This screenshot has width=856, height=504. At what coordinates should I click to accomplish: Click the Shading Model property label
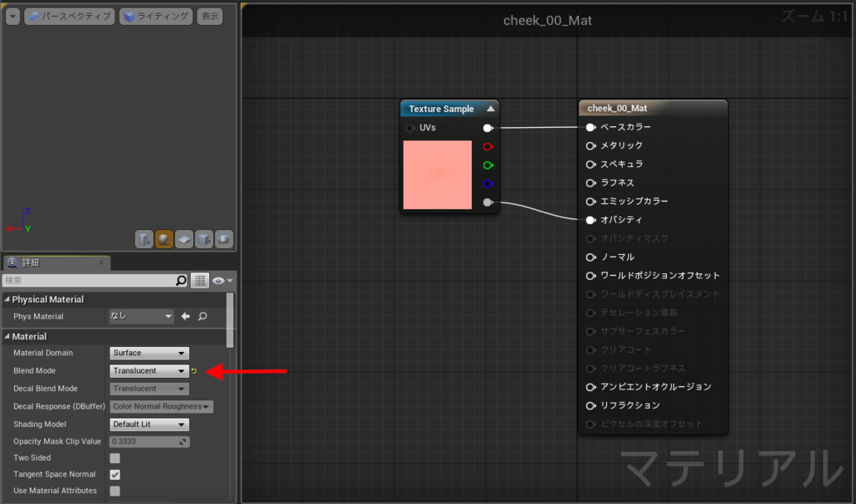tap(40, 425)
